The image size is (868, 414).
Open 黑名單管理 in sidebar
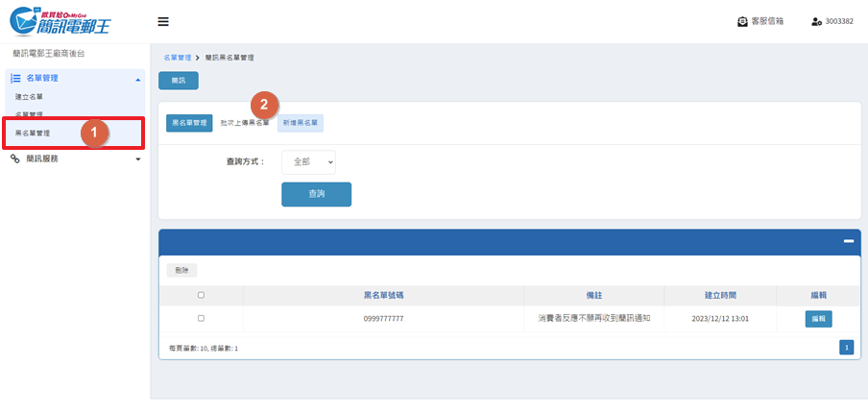pyautogui.click(x=33, y=133)
